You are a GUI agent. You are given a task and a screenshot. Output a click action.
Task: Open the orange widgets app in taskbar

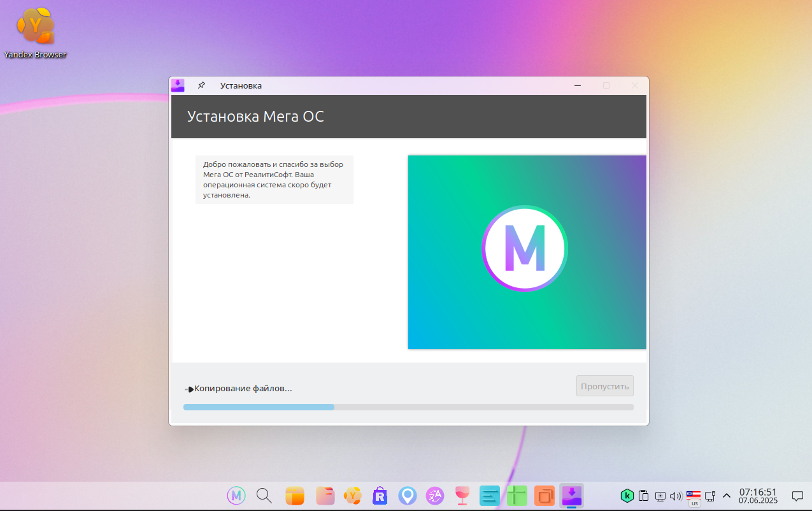(x=294, y=495)
